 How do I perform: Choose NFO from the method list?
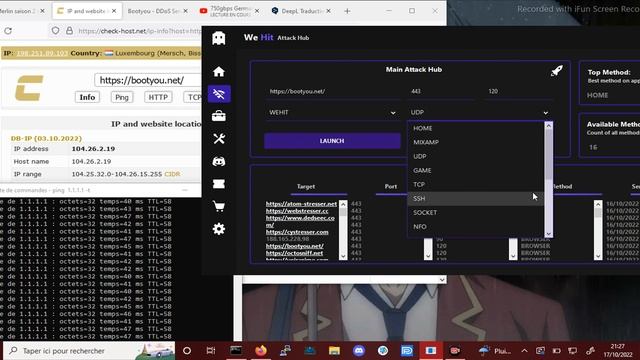coord(476,227)
